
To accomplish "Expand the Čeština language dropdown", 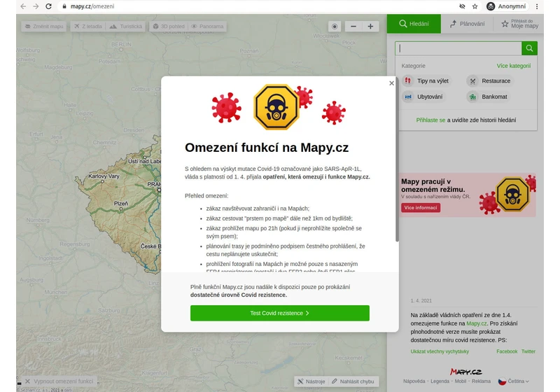I will click(518, 381).
